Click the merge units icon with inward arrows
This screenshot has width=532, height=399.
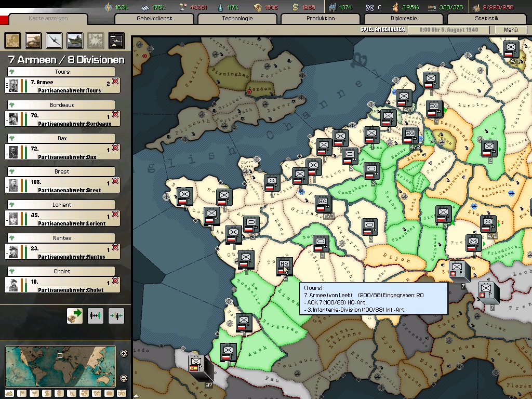pyautogui.click(x=116, y=316)
